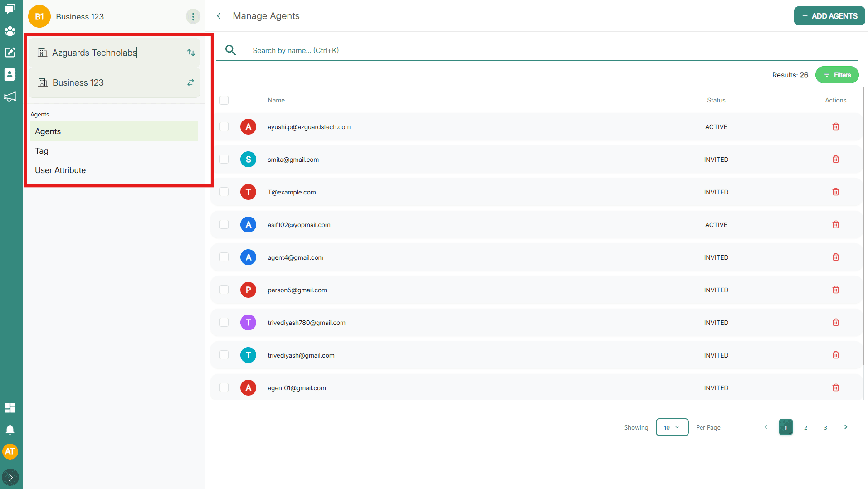Screen dimensions: 868x489
Task: Click the switch icon next to Business 123
Action: [x=190, y=82]
